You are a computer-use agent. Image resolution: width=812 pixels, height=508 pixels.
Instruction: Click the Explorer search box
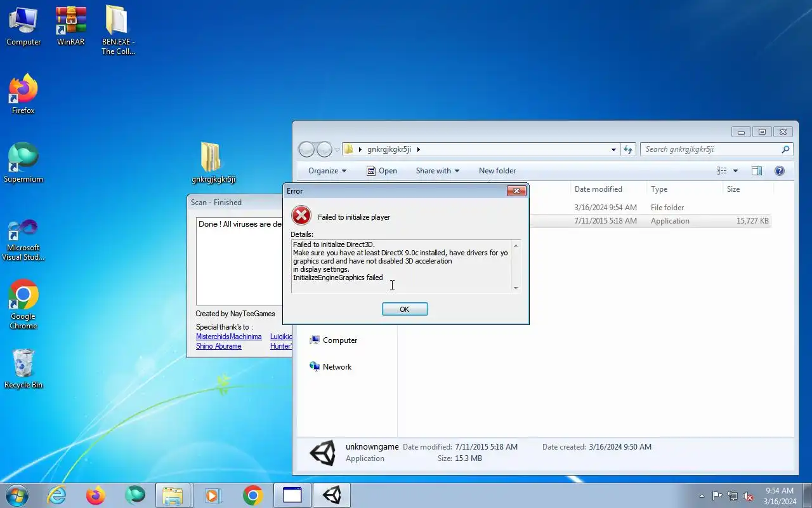click(x=716, y=149)
